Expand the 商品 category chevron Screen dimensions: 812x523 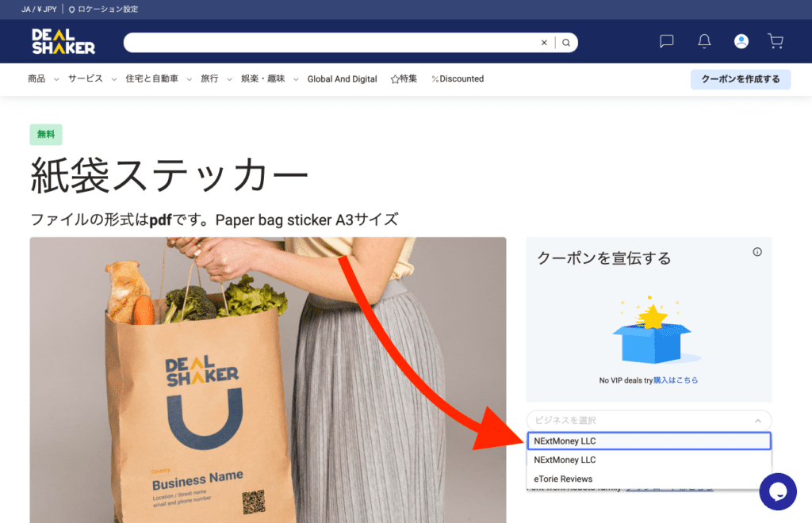coord(56,79)
